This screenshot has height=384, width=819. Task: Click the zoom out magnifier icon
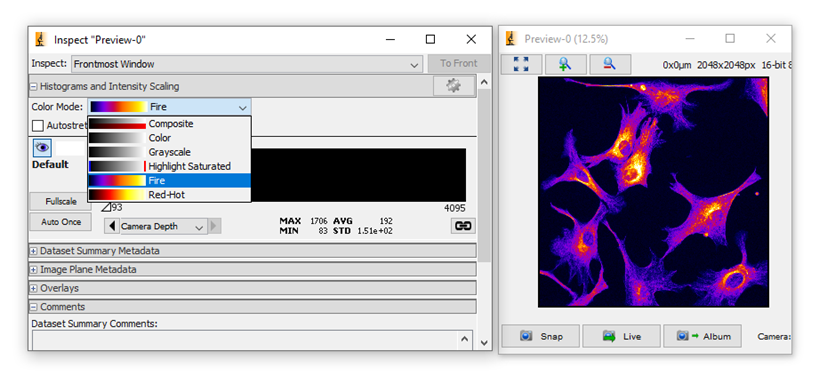point(610,64)
